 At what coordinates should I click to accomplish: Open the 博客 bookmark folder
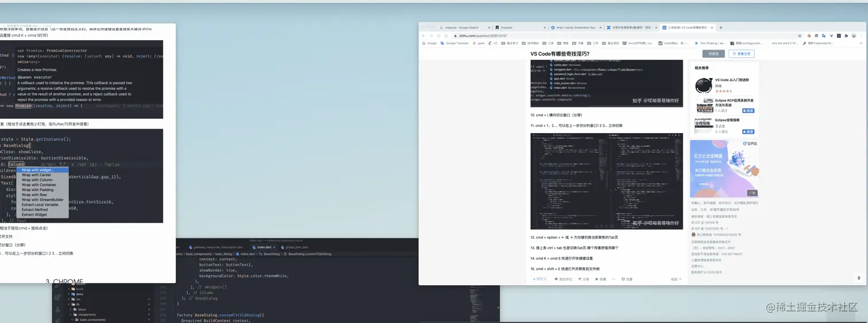(563, 43)
